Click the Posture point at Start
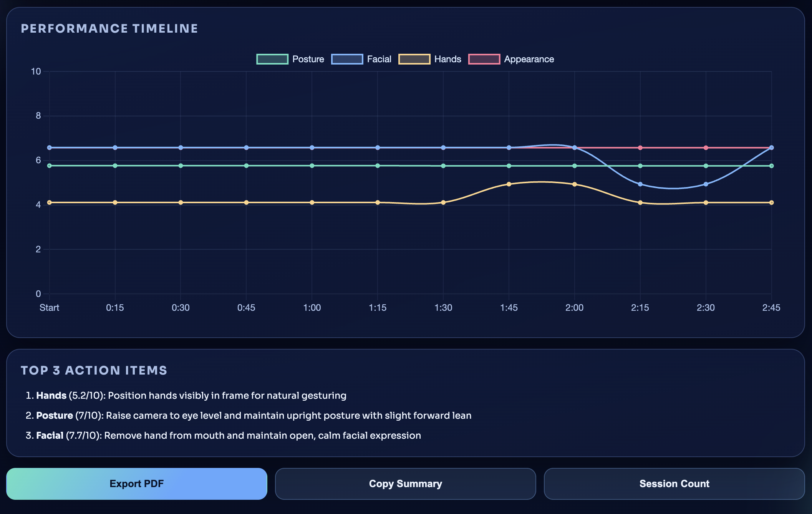The width and height of the screenshot is (812, 514). click(x=50, y=166)
